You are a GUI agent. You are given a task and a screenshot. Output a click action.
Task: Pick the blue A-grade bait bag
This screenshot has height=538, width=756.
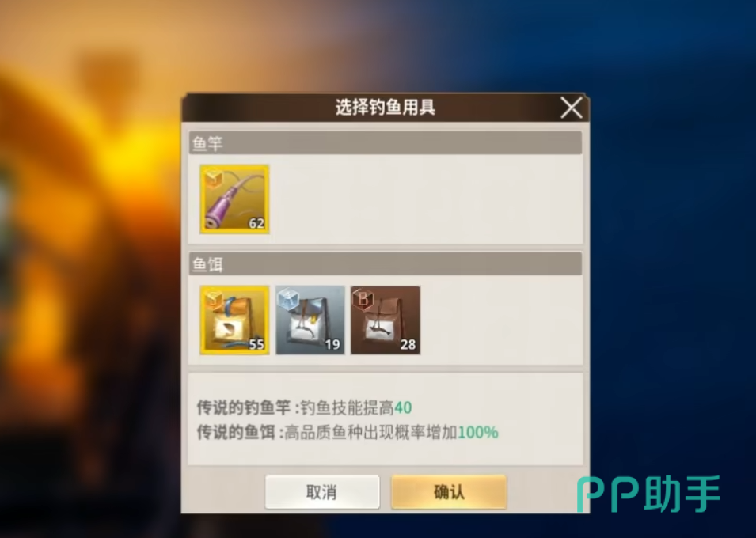click(310, 320)
